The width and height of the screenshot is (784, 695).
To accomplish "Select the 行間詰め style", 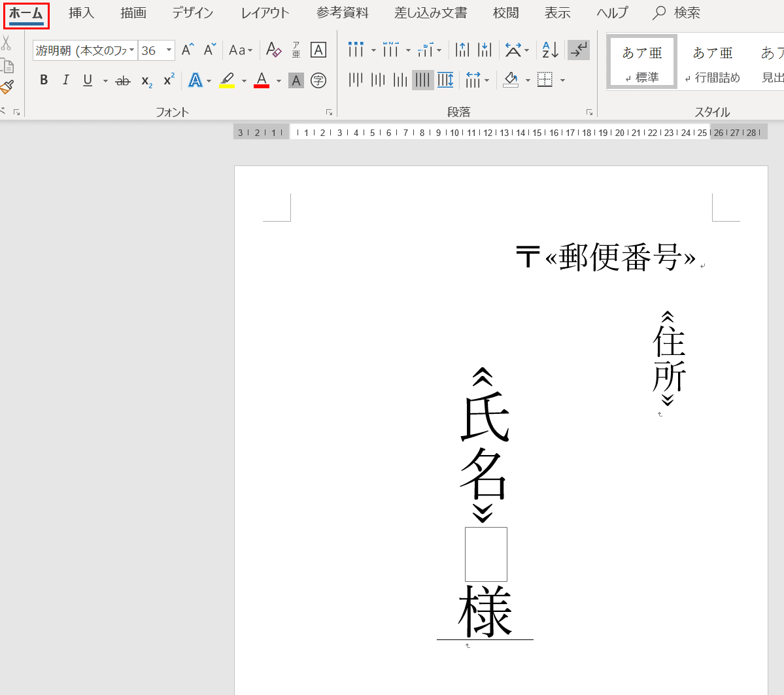I will 713,63.
